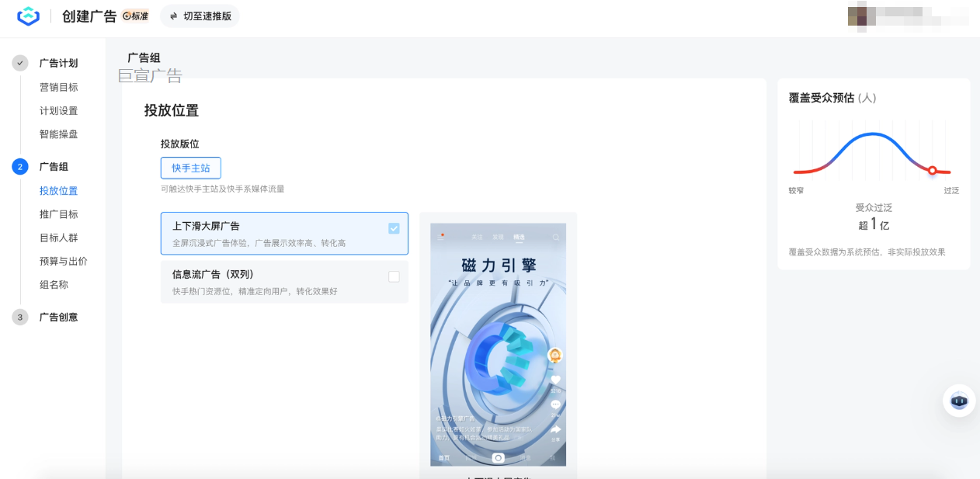Click the swap arrows icon inside 切至速推版
Image resolution: width=980 pixels, height=479 pixels.
click(174, 16)
